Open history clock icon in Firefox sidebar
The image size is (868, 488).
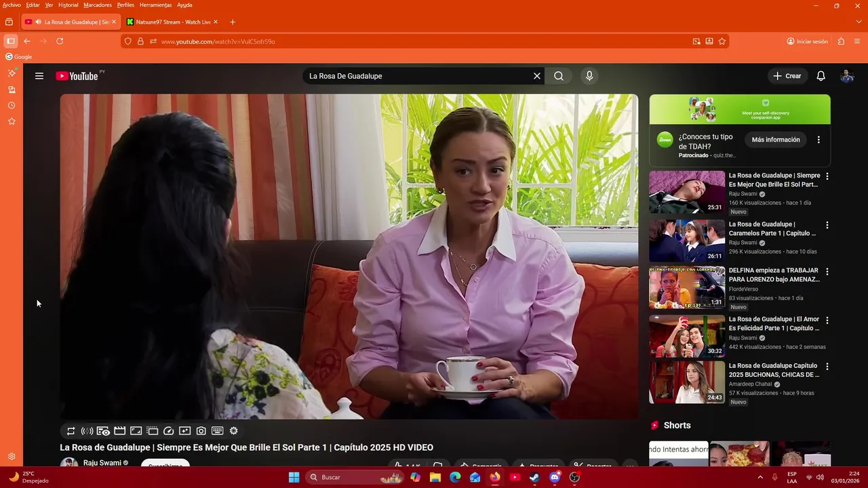[12, 106]
